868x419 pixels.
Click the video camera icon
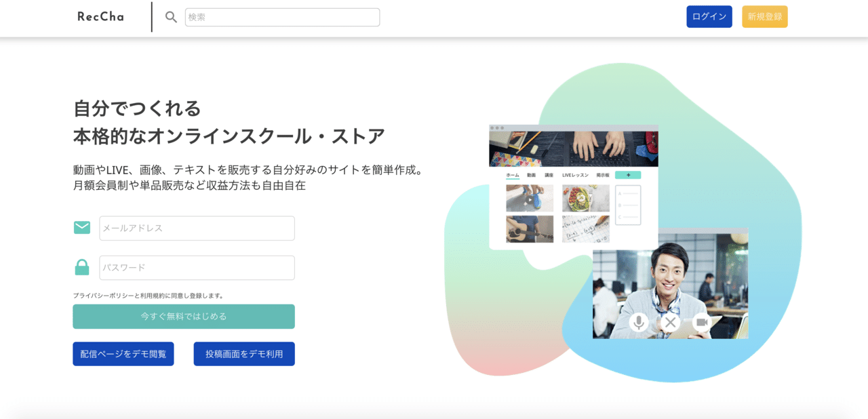[x=703, y=322]
